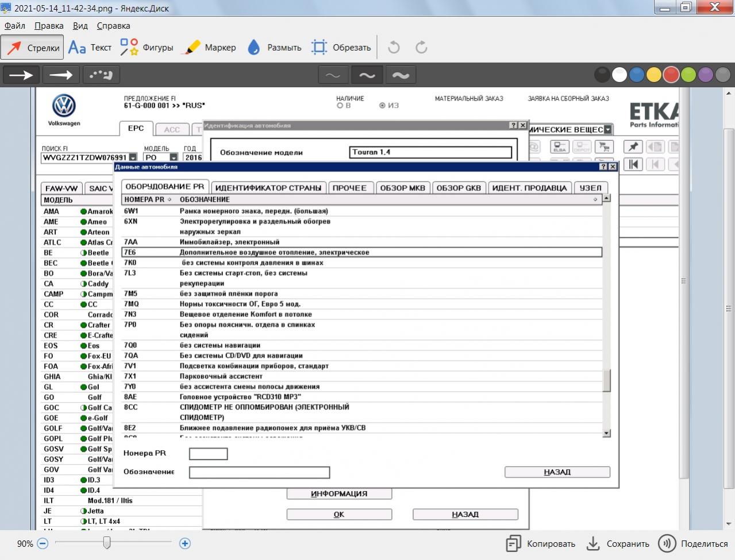Image resolution: width=735 pixels, height=560 pixels.
Task: Click into the Номера PR input field
Action: tap(209, 454)
